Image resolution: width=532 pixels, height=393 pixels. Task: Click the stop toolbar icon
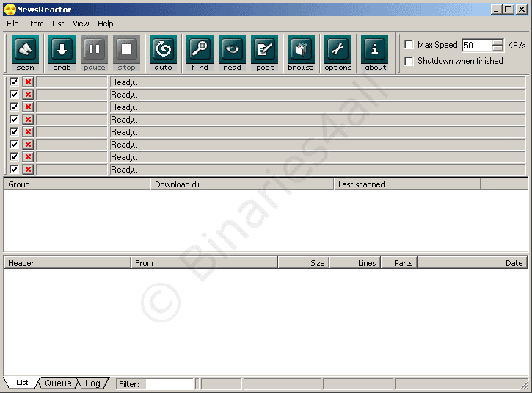point(126,53)
